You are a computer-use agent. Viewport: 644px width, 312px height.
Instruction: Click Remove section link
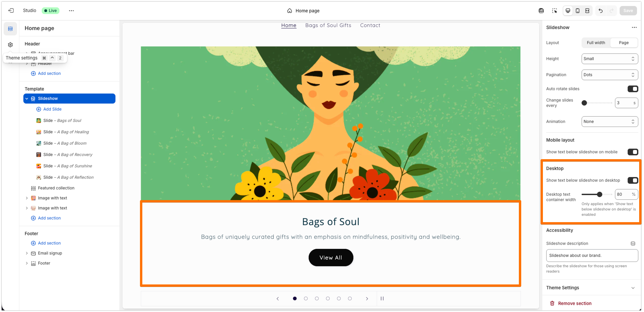(574, 303)
